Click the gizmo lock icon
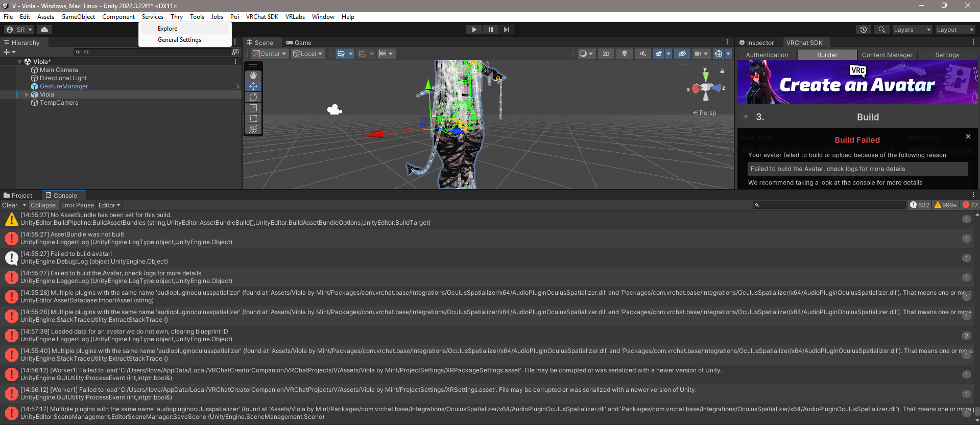The width and height of the screenshot is (980, 425). pyautogui.click(x=722, y=71)
